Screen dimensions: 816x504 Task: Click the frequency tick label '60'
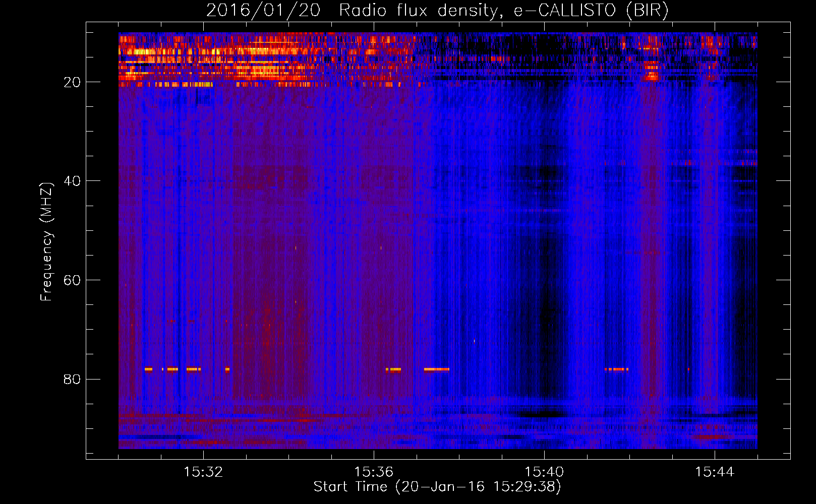point(72,280)
